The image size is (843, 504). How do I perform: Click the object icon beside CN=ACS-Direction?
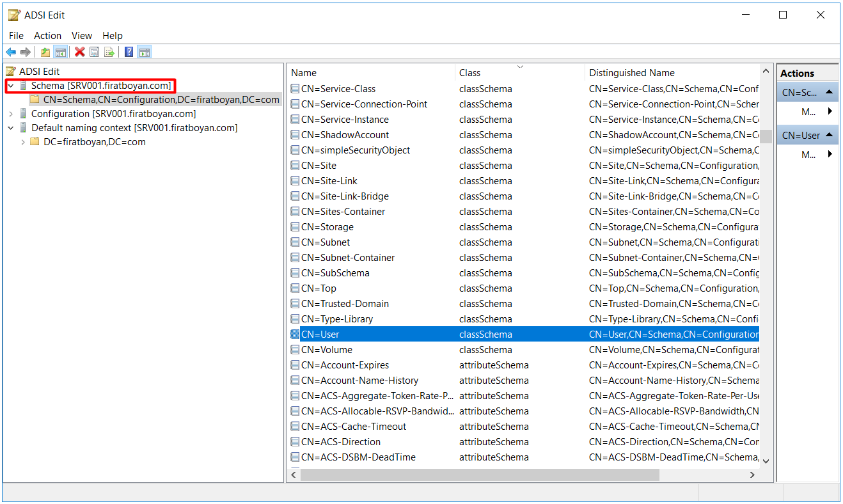[295, 442]
